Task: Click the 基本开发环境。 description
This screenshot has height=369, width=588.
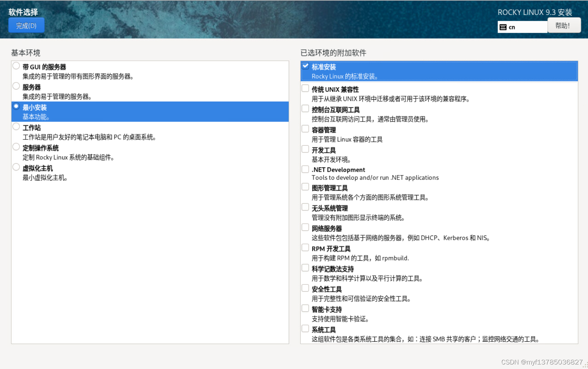Action: pyautogui.click(x=331, y=160)
